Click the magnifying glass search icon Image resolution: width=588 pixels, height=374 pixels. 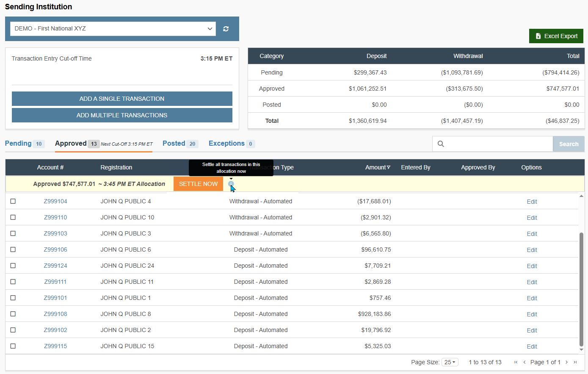click(x=441, y=144)
